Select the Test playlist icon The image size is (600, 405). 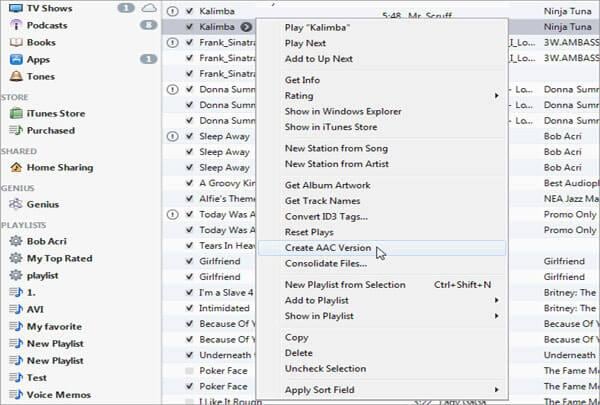(x=16, y=377)
